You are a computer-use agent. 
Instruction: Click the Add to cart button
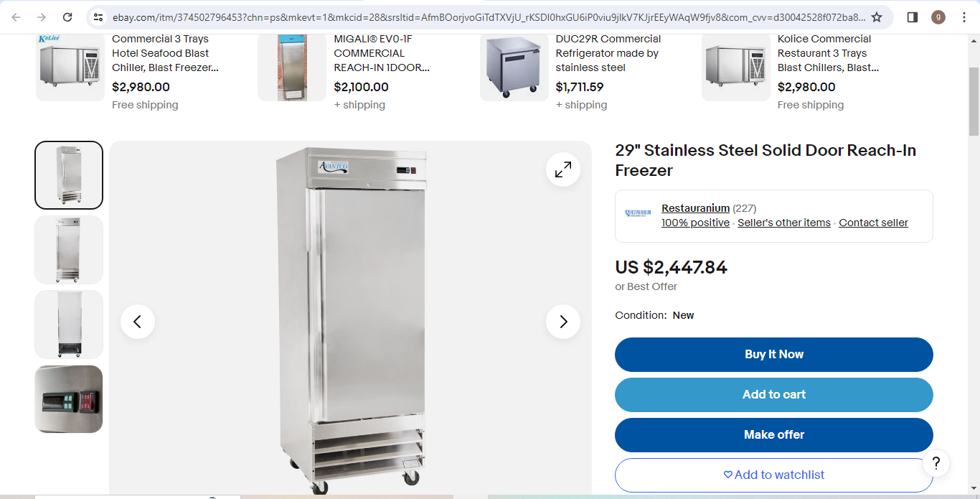(x=774, y=395)
